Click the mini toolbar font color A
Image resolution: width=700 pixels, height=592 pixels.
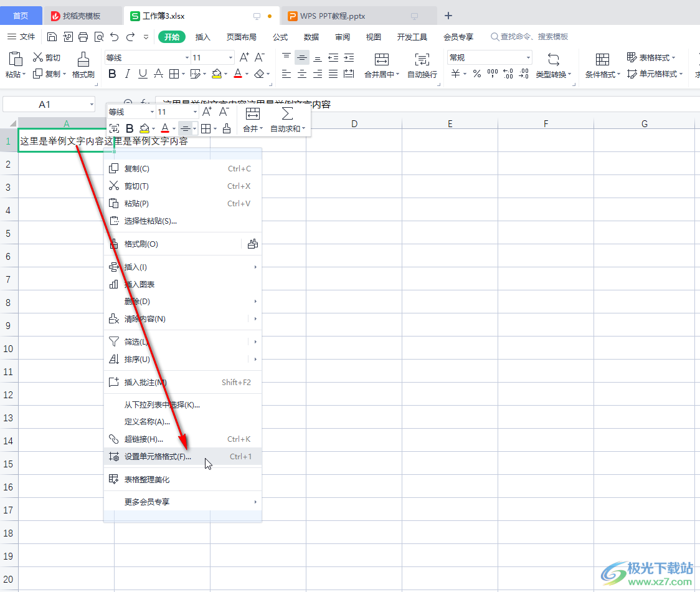(x=165, y=128)
